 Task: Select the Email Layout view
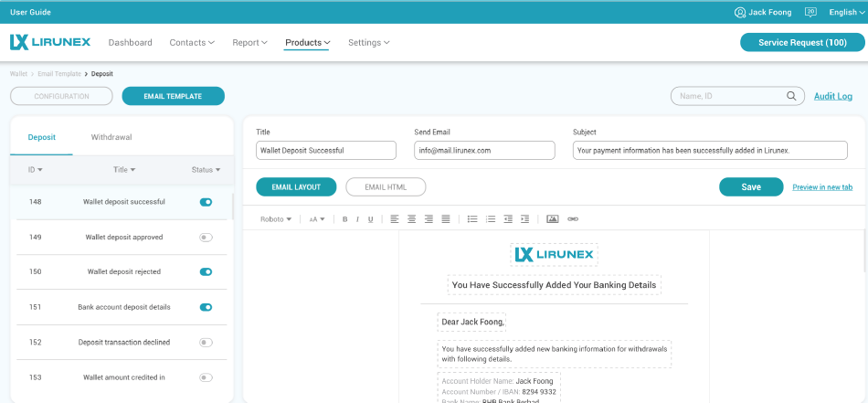[296, 187]
